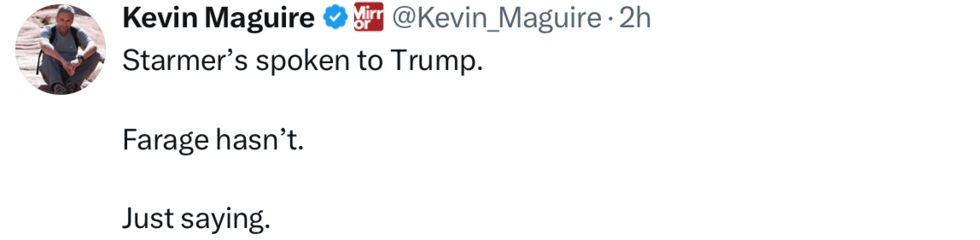Click the first name "Kevin" in bold
The height and width of the screenshot is (240, 980).
tap(160, 18)
